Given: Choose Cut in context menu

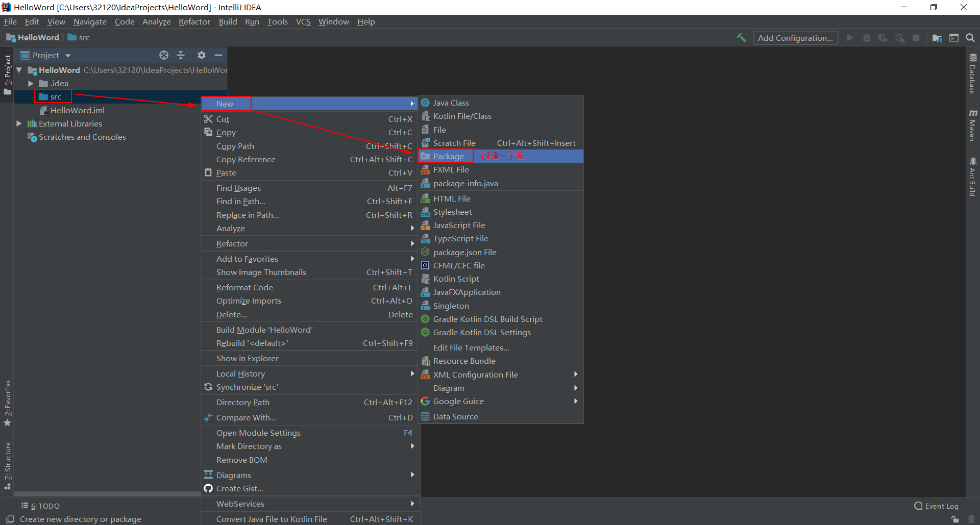Looking at the screenshot, I should click(310, 119).
